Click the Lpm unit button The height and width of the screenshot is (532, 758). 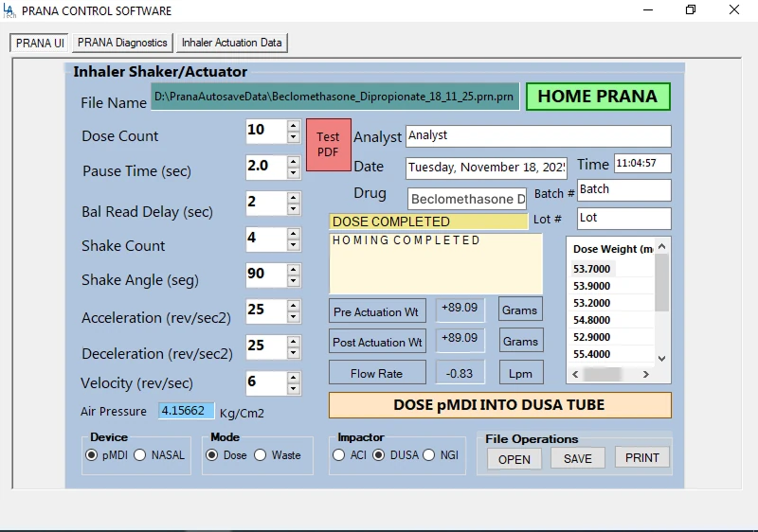pyautogui.click(x=521, y=373)
